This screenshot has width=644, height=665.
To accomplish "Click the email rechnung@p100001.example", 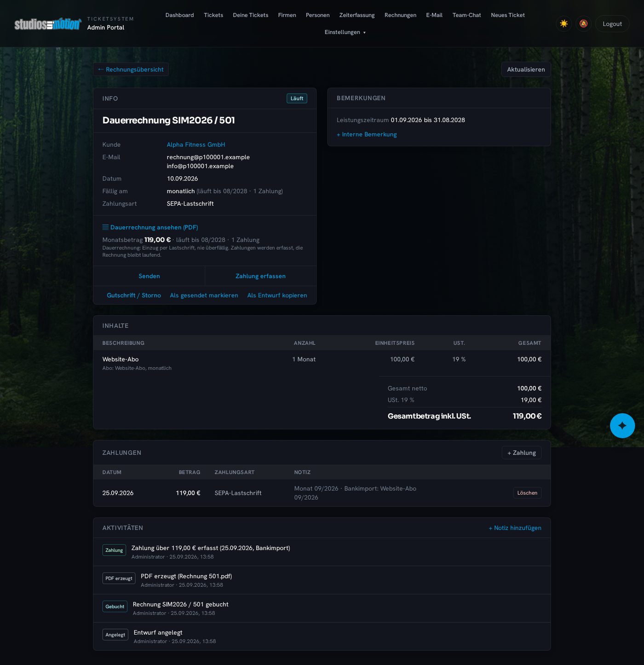I will (208, 157).
